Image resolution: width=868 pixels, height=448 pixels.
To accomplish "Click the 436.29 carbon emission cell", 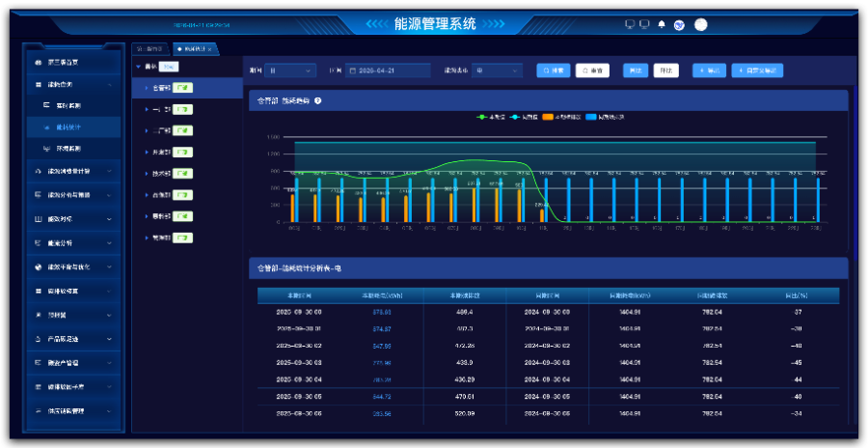I will click(x=465, y=379).
